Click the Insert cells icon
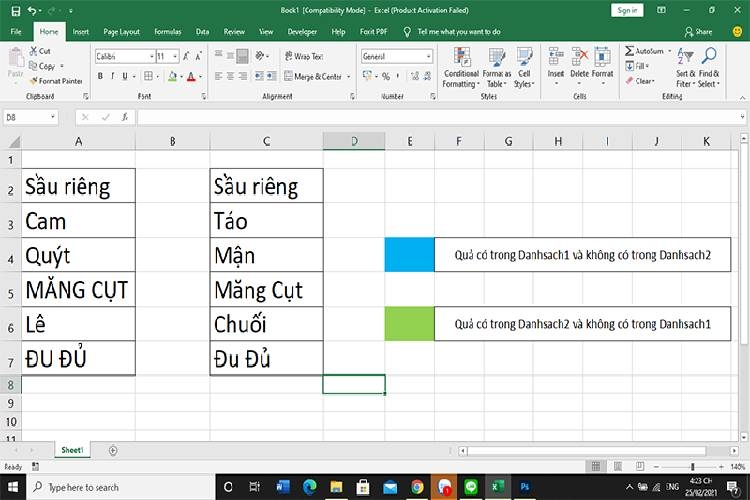Image resolution: width=750 pixels, height=500 pixels. [x=556, y=56]
